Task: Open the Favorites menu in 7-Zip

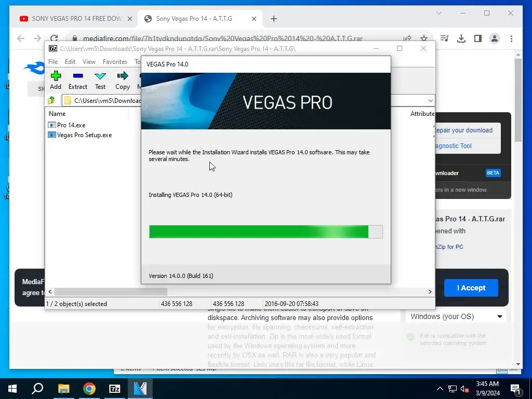Action: pos(115,62)
